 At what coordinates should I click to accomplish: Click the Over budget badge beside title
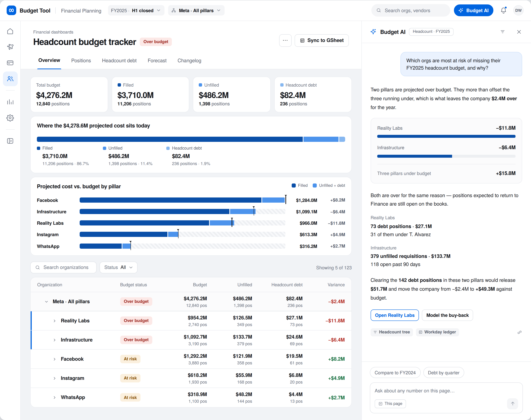[x=156, y=42]
